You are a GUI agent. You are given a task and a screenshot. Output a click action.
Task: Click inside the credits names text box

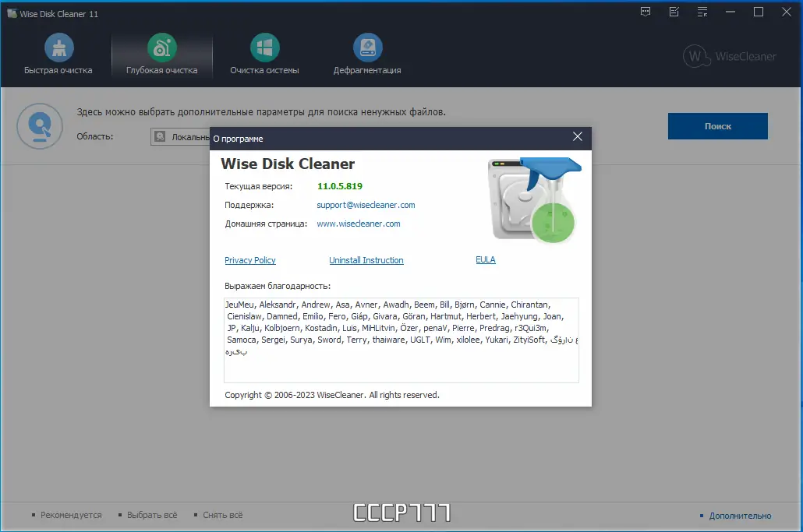[x=401, y=340]
